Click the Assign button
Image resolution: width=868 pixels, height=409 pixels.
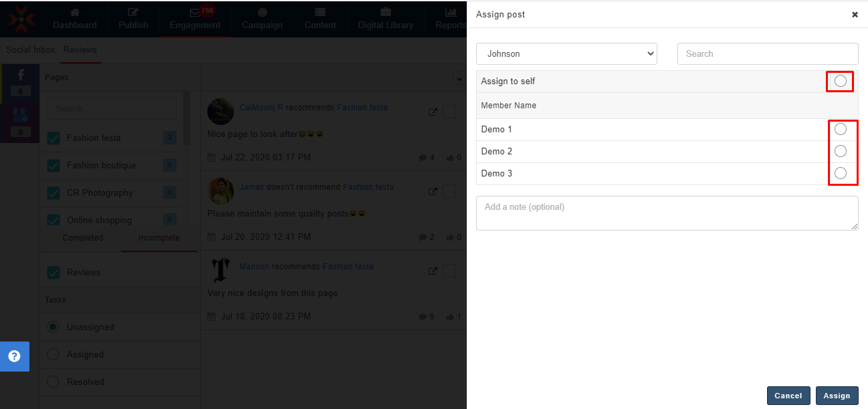click(x=837, y=396)
